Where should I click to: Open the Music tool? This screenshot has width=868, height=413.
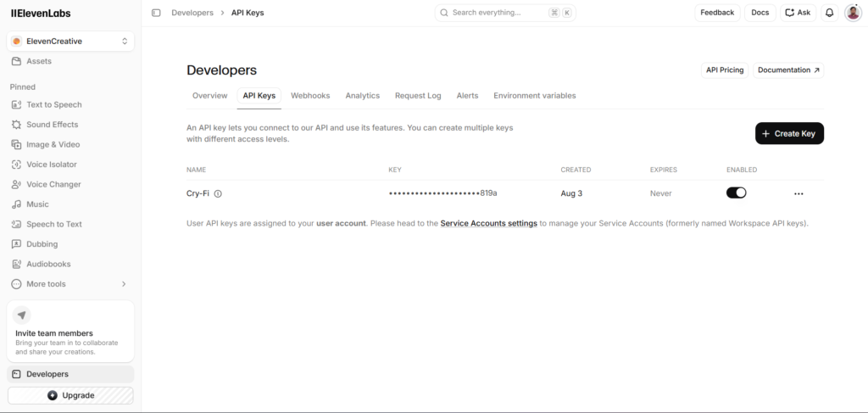70,204
